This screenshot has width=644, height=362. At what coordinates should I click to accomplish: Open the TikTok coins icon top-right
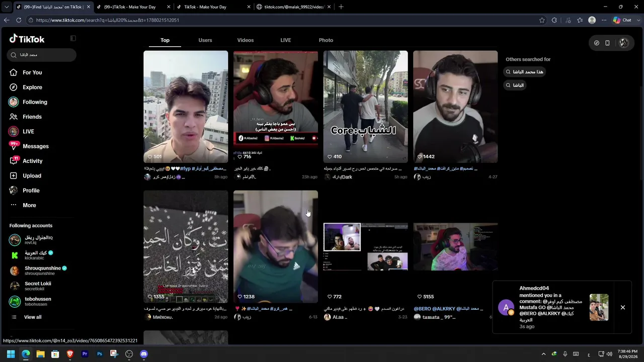click(597, 43)
